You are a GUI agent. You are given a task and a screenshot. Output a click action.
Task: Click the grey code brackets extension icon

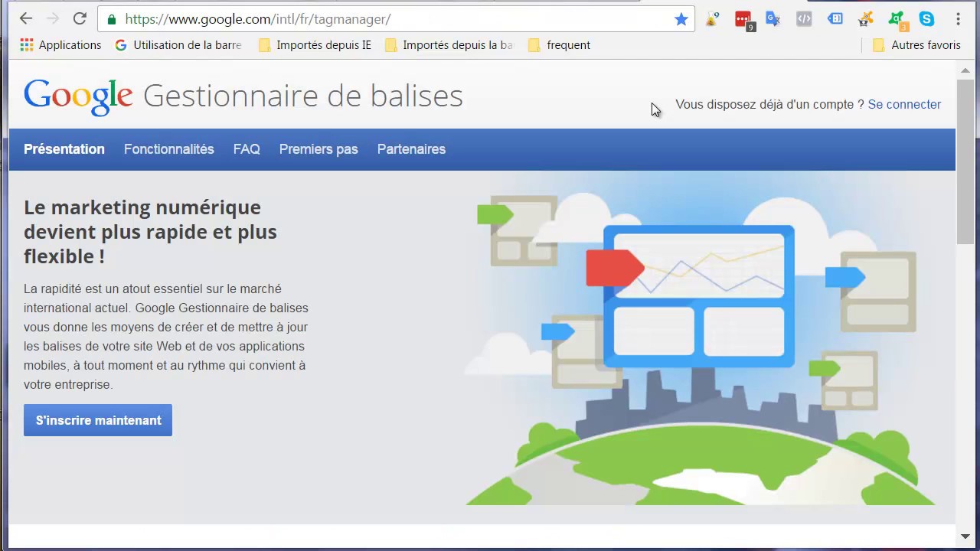[x=804, y=19]
